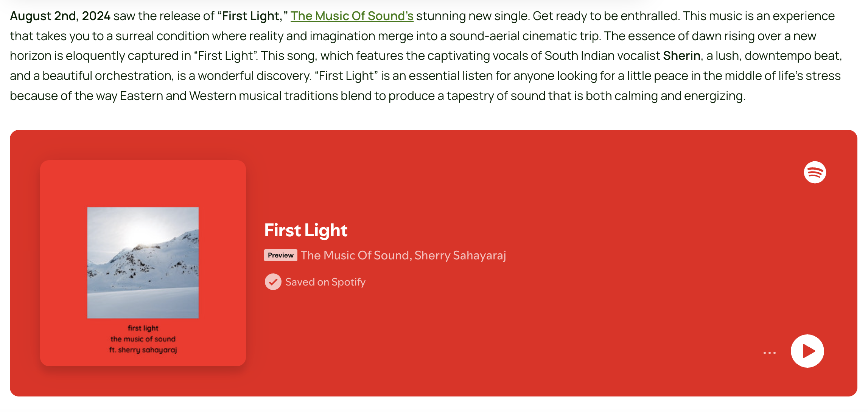Click 'ft. sherry sahayaraj' text on cover
The width and height of the screenshot is (868, 412).
[143, 350]
